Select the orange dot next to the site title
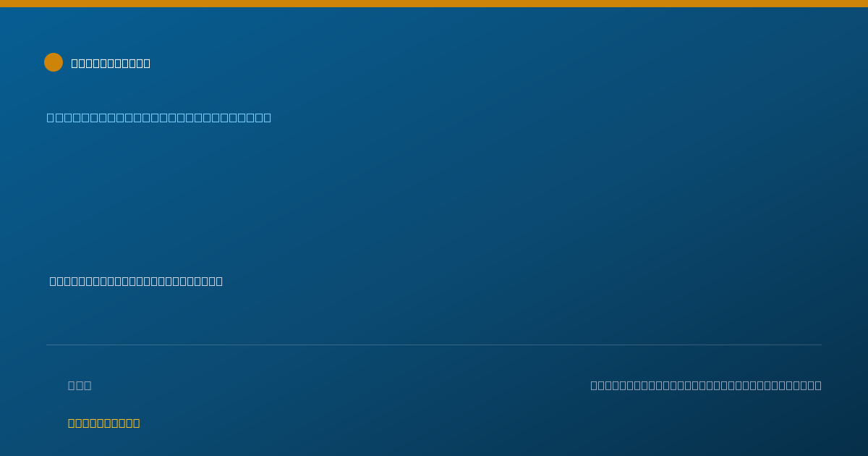 click(54, 62)
